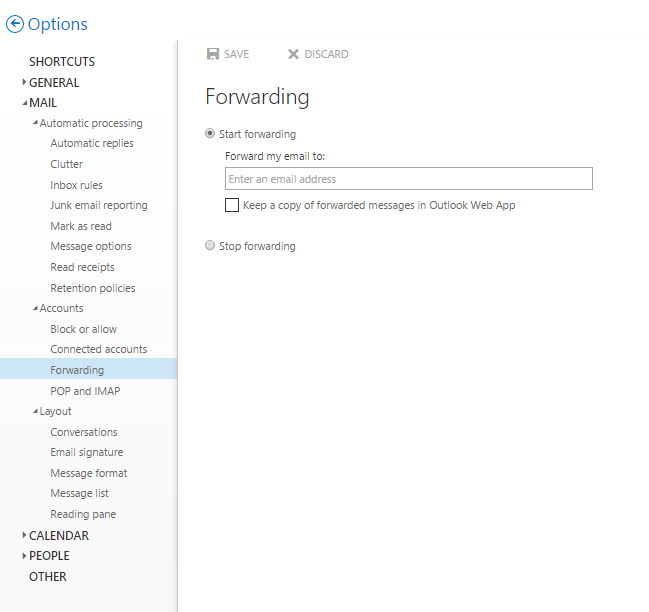The height and width of the screenshot is (612, 649).
Task: Open the OTHER options section
Action: (47, 577)
